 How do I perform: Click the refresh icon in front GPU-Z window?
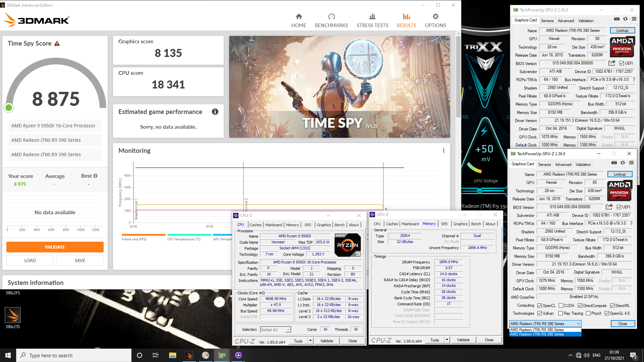click(x=623, y=163)
